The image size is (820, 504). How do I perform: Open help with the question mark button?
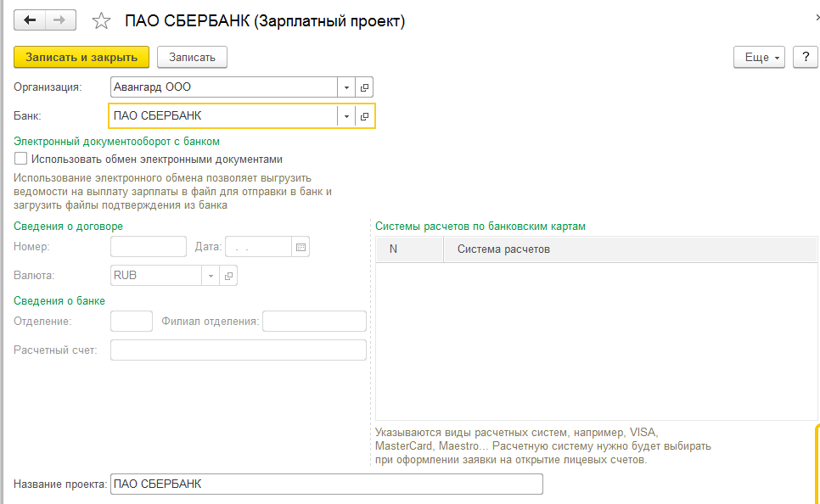tap(804, 57)
